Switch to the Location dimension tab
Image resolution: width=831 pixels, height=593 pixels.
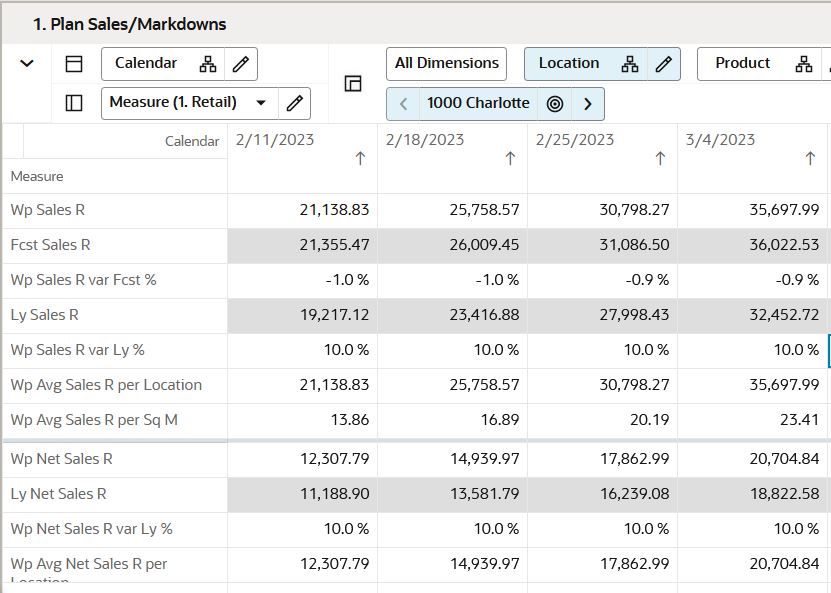[x=569, y=63]
